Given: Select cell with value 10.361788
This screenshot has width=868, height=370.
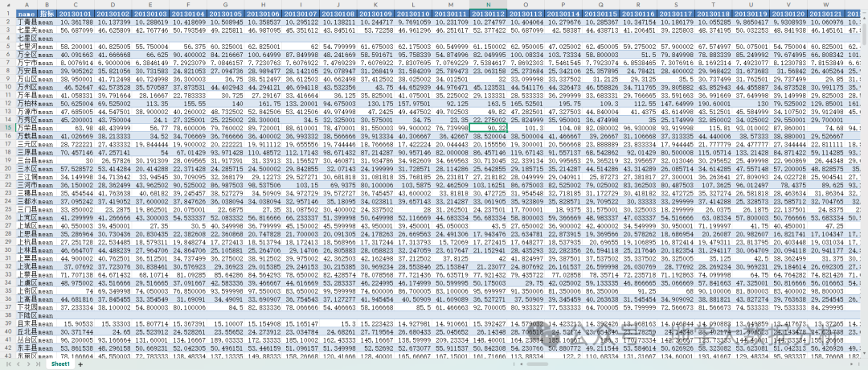Looking at the screenshot, I should click(76, 20).
